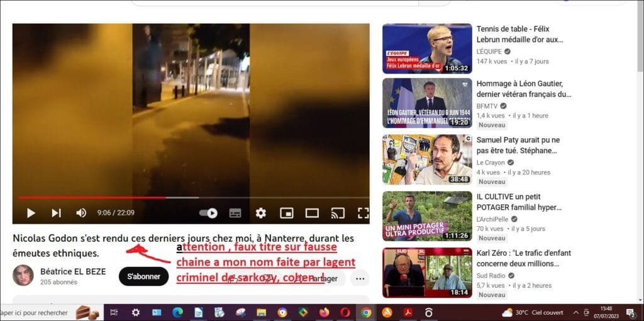Play the video
The height and width of the screenshot is (321, 644).
(x=30, y=213)
